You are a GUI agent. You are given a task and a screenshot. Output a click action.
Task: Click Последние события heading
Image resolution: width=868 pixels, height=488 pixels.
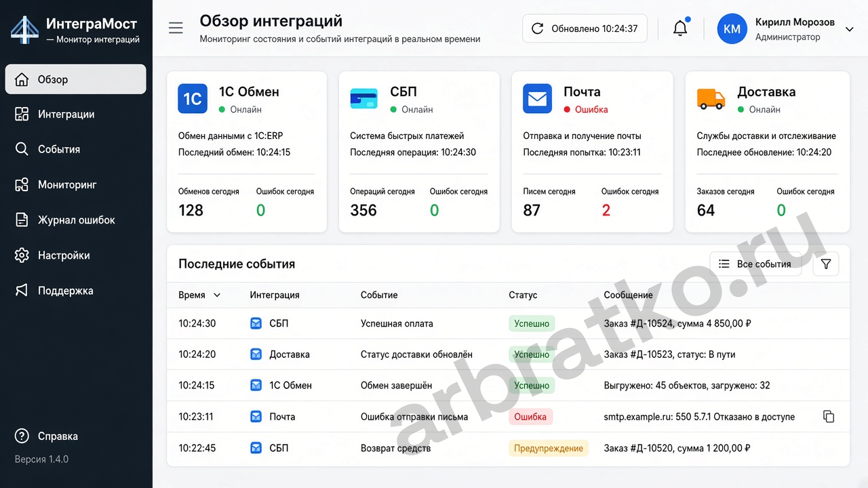coord(237,264)
